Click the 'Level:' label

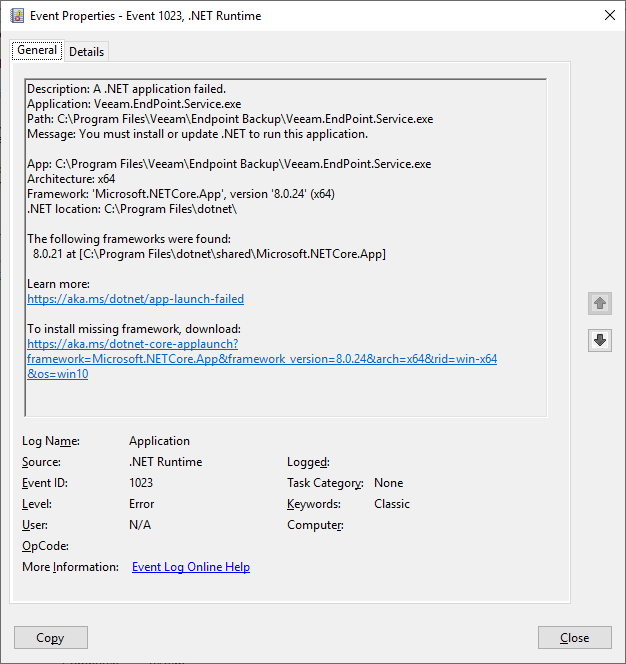(x=37, y=504)
